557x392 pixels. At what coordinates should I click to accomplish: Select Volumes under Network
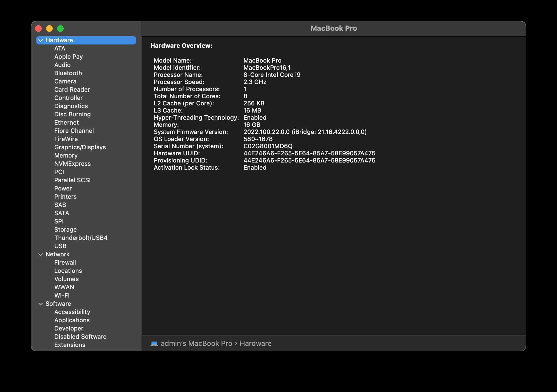click(66, 279)
